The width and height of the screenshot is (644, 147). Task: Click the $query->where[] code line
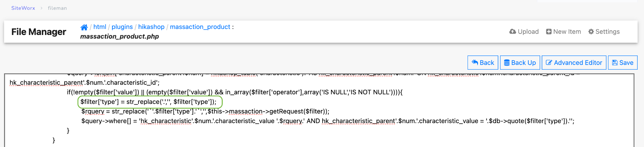327,121
